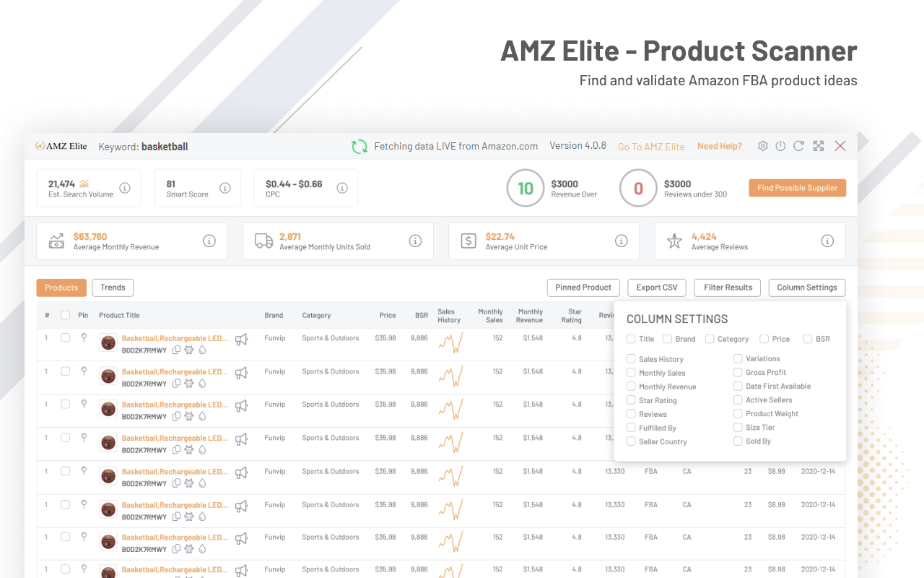Click the reload arrow icon in header

click(798, 146)
